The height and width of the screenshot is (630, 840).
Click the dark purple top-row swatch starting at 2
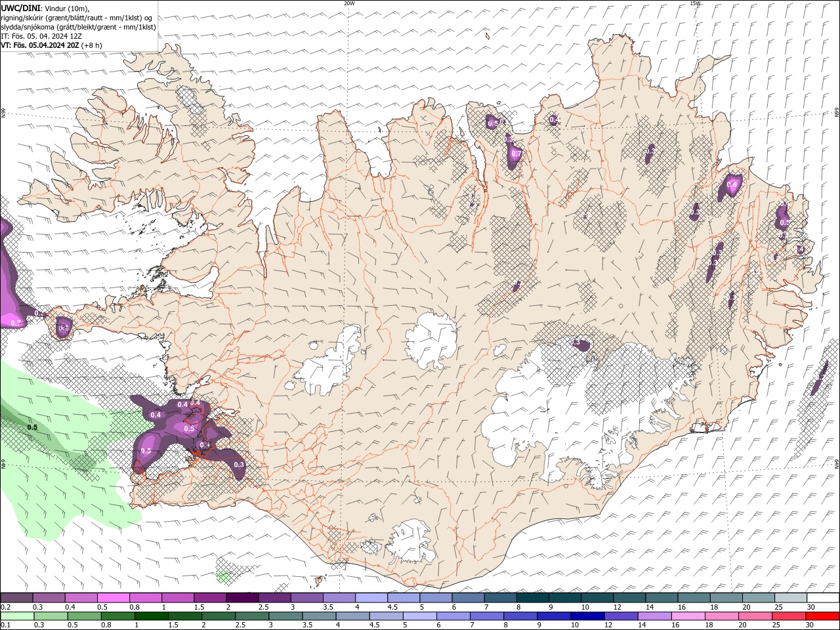click(x=241, y=598)
